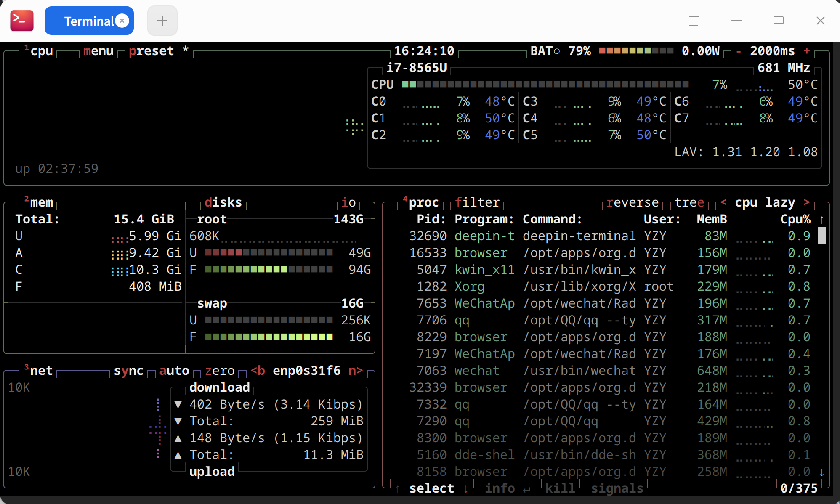Close the Terminal tab with the x
Viewport: 840px width, 504px height.
[x=122, y=21]
